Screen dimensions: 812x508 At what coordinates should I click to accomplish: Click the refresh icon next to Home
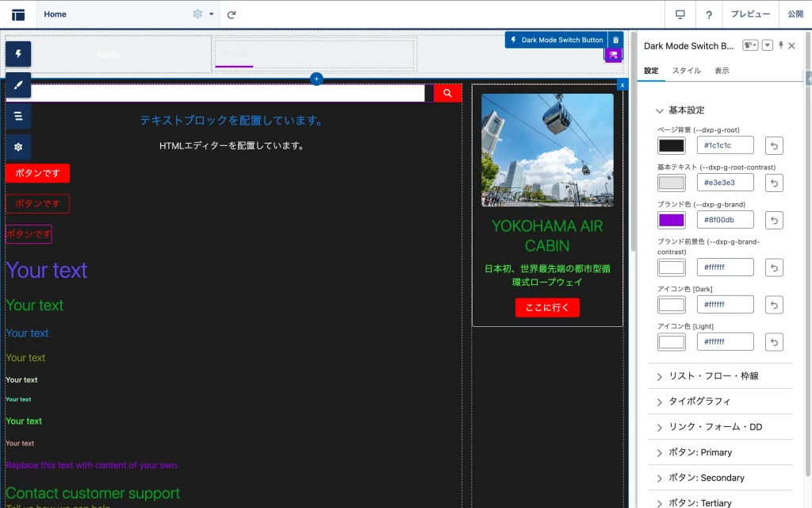[232, 14]
